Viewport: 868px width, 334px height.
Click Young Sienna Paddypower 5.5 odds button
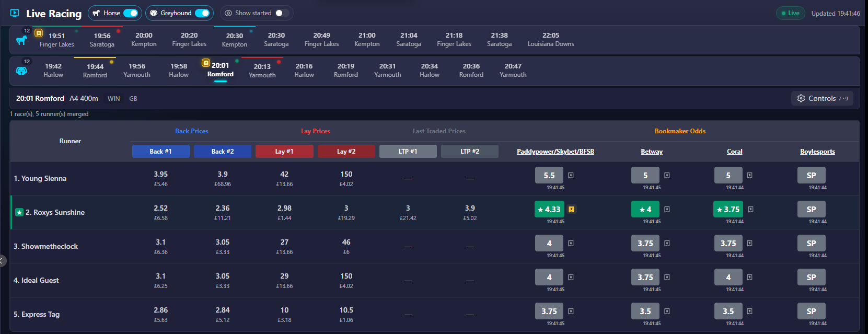tap(549, 175)
